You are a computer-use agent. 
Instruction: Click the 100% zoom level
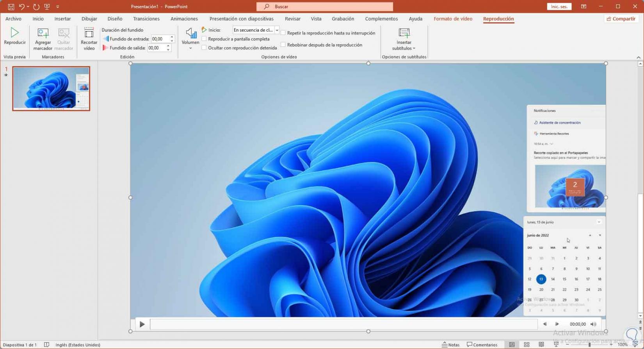pos(623,345)
